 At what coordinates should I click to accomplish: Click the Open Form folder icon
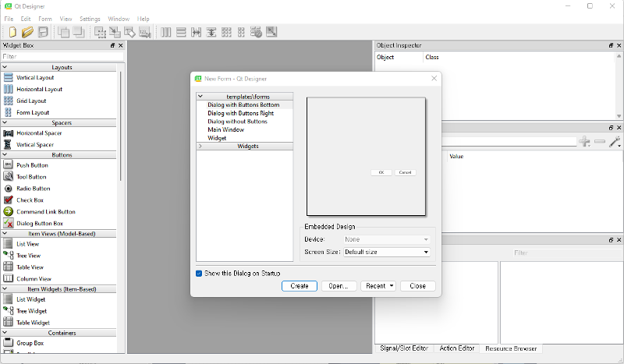27,32
